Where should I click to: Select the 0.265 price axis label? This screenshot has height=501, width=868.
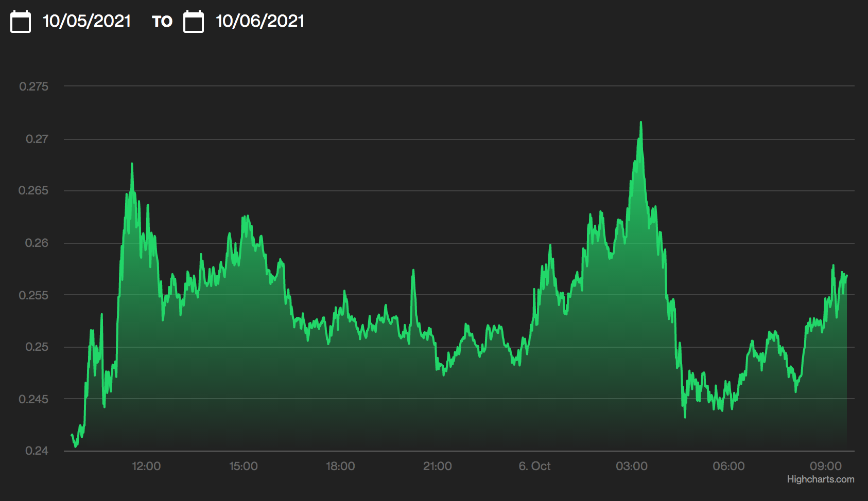pos(33,190)
